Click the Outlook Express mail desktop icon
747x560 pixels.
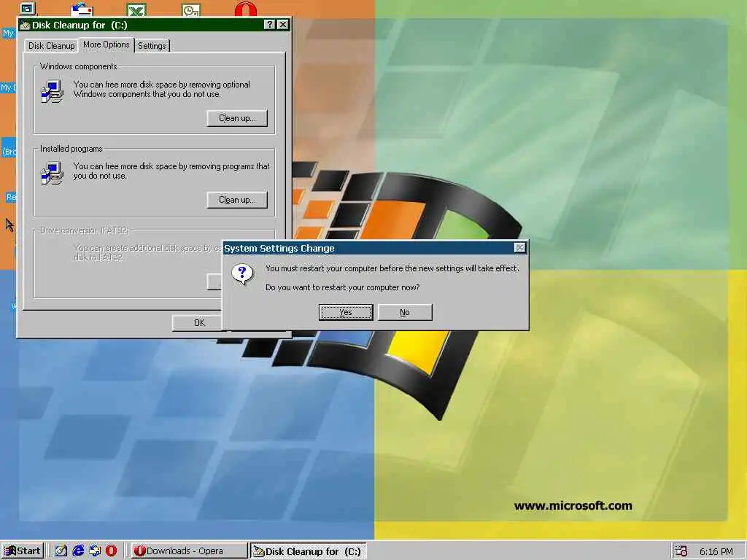click(x=82, y=9)
